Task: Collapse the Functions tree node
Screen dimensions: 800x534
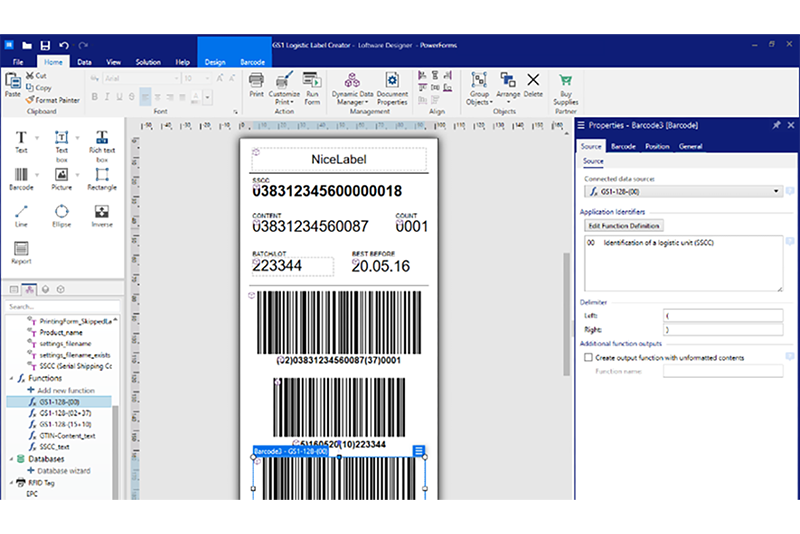Action: point(11,378)
